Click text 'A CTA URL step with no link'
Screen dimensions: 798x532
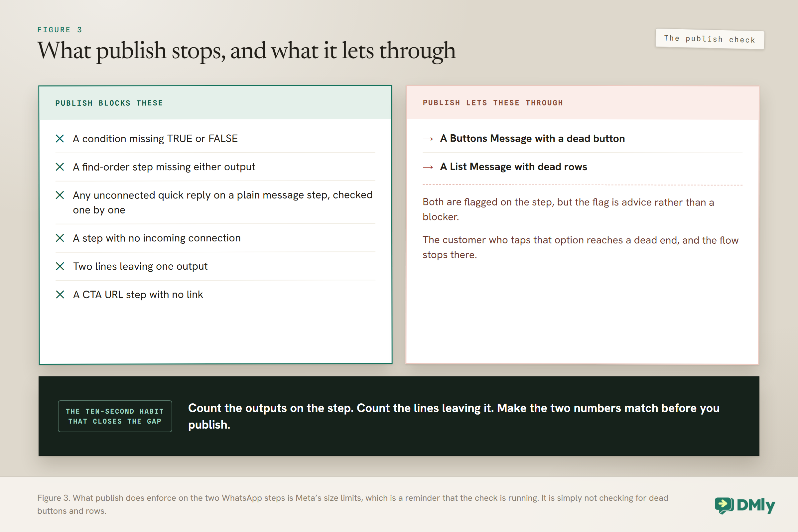tap(138, 295)
